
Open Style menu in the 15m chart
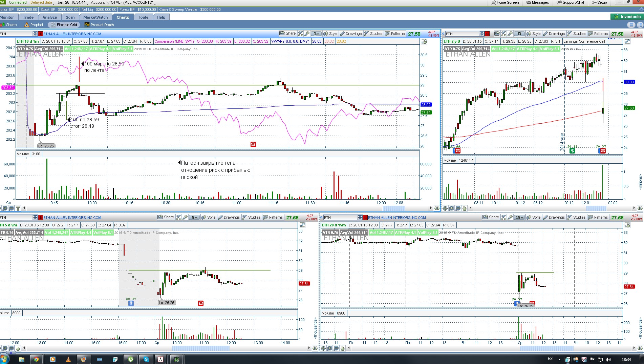pos(533,217)
